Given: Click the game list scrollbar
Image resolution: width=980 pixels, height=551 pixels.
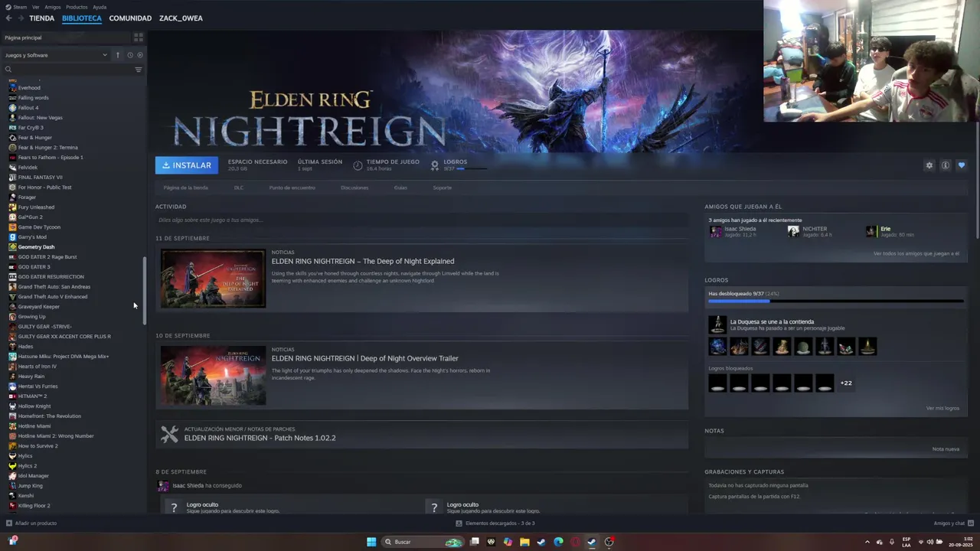Looking at the screenshot, I should pos(145,291).
